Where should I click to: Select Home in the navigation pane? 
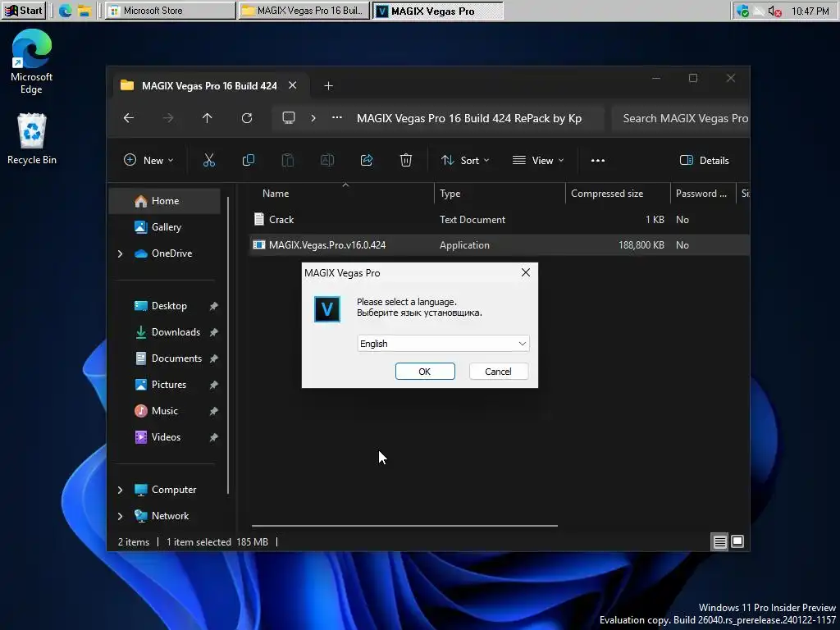[x=164, y=201]
